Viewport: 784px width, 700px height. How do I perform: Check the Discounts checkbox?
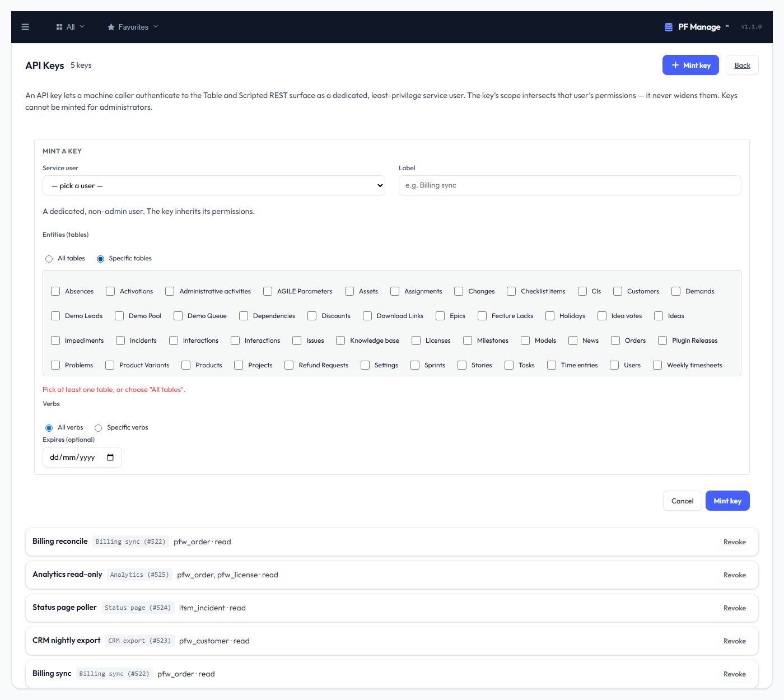(312, 316)
